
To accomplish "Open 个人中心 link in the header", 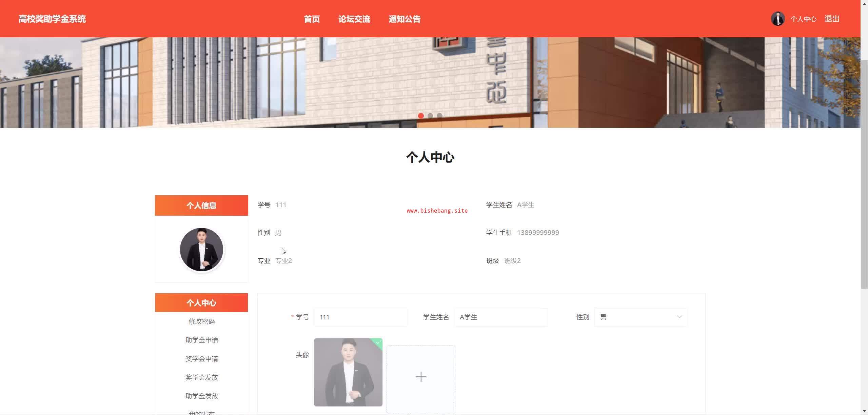I will (x=803, y=19).
